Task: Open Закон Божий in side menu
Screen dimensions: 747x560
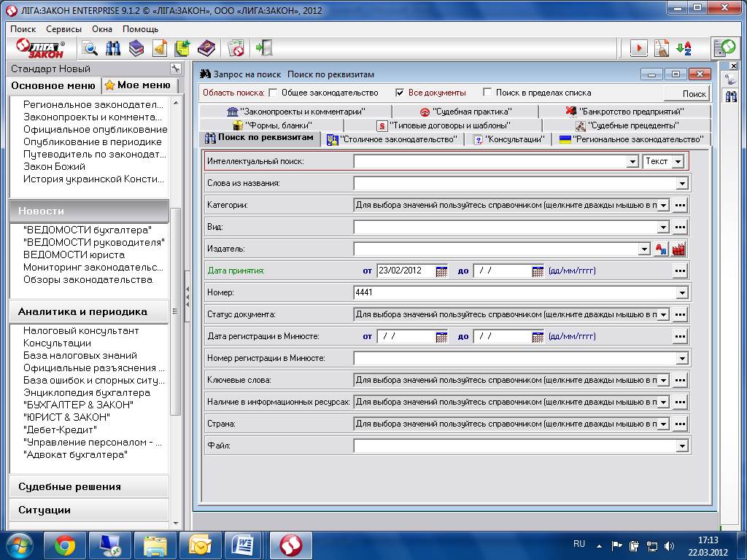Action: pyautogui.click(x=54, y=167)
